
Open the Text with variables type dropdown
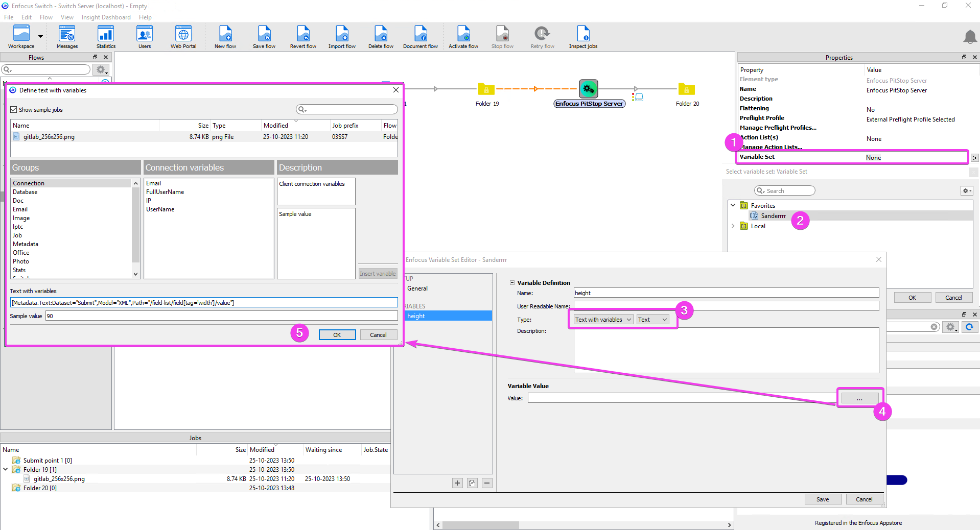(603, 320)
